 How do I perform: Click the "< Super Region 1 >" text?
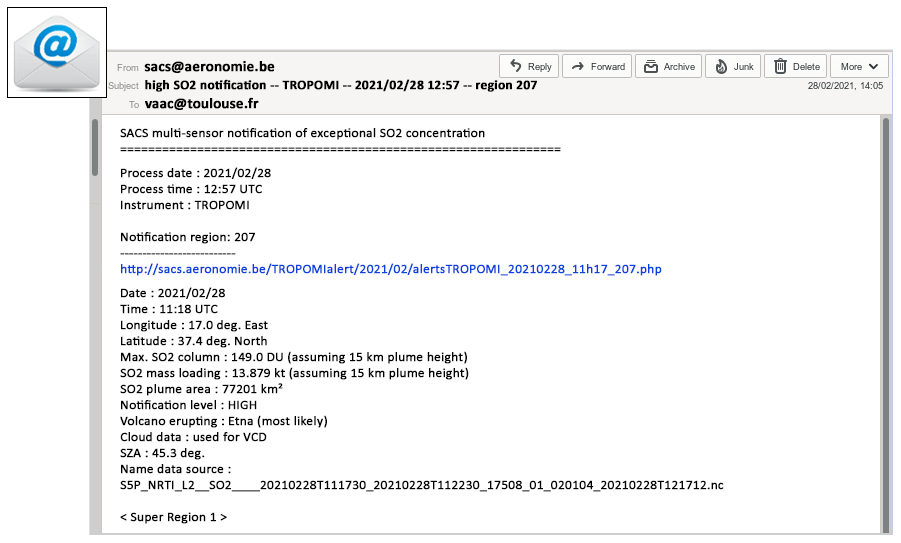[x=173, y=517]
